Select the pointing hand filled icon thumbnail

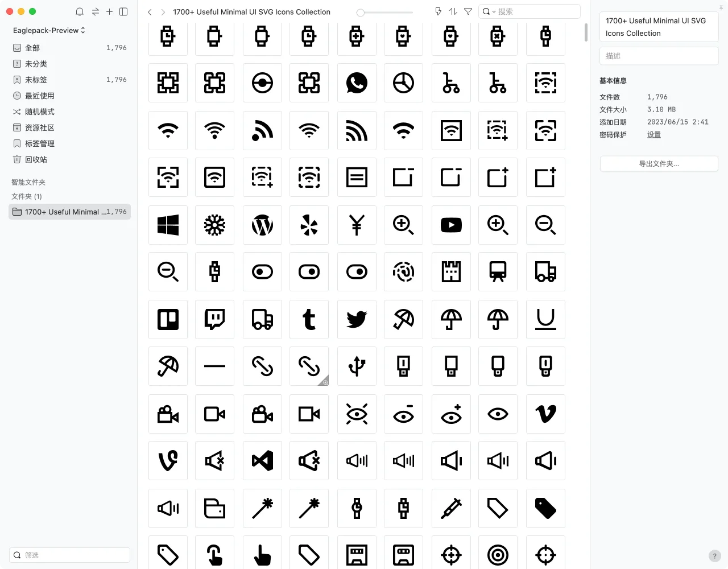262,555
